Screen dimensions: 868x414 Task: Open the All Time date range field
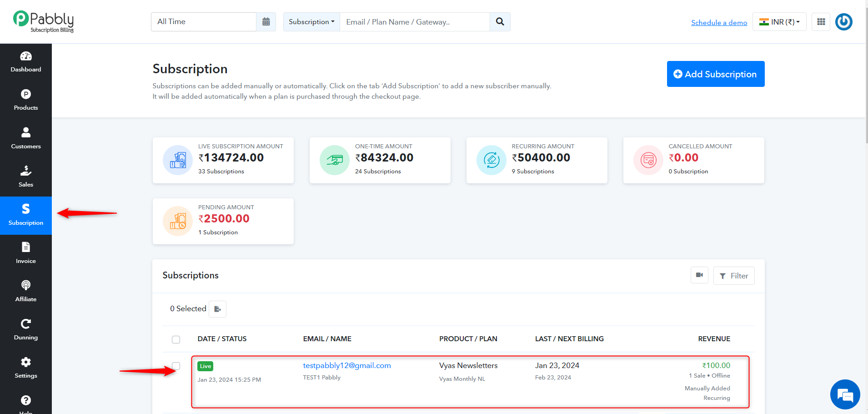pos(204,22)
